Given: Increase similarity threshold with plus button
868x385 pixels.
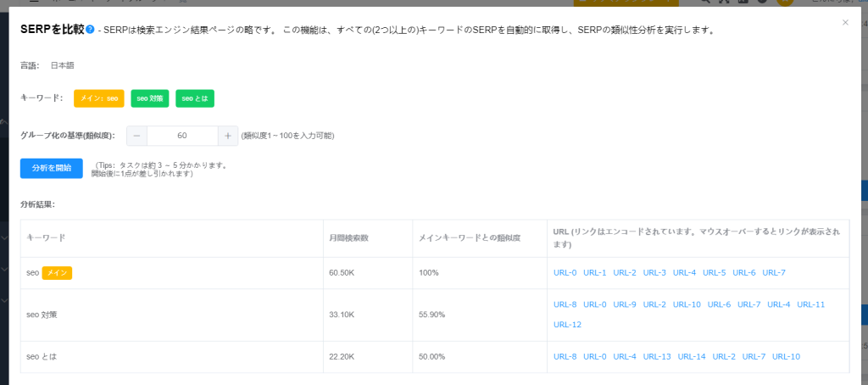Looking at the screenshot, I should (x=227, y=136).
